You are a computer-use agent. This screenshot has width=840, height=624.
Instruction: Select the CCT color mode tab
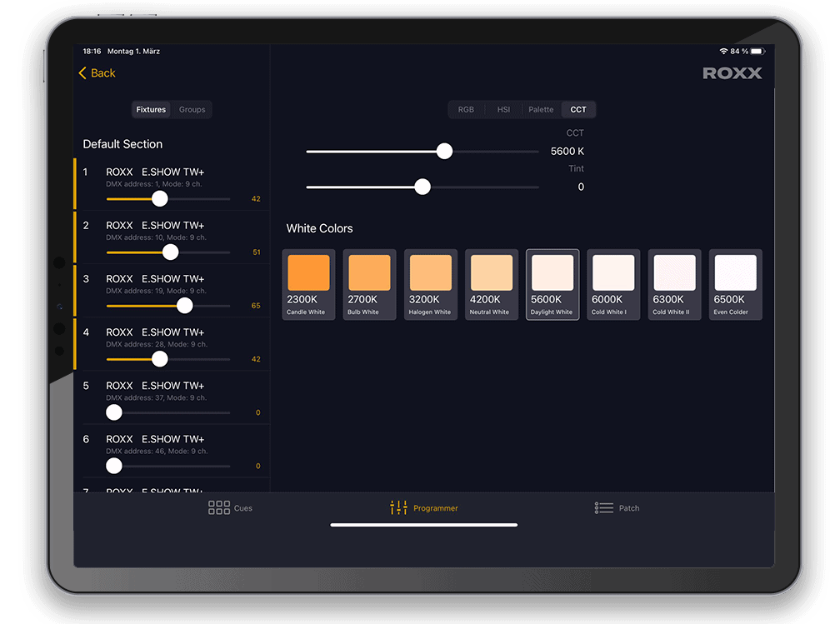[578, 109]
